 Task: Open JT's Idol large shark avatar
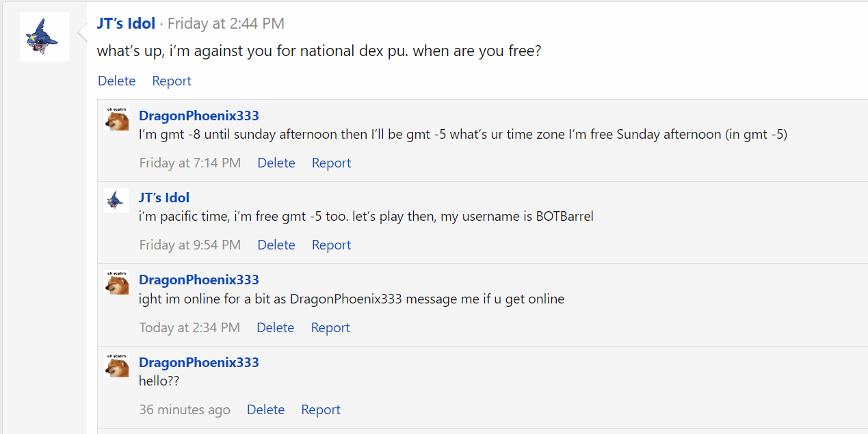point(44,37)
